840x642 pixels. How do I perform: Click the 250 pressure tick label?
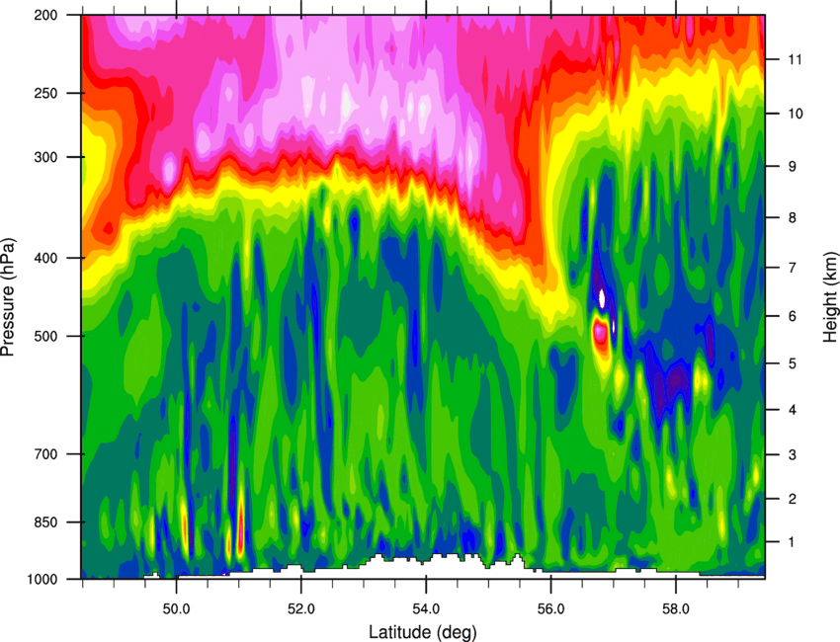click(45, 93)
